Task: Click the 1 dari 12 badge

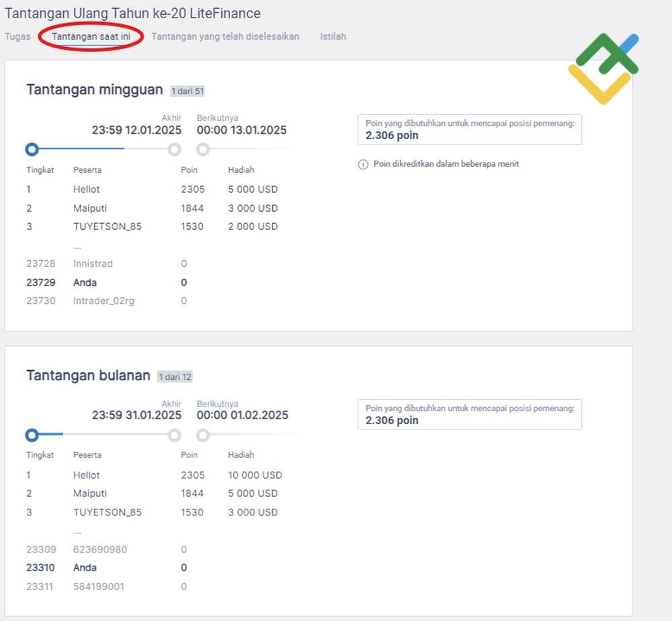Action: point(175,376)
